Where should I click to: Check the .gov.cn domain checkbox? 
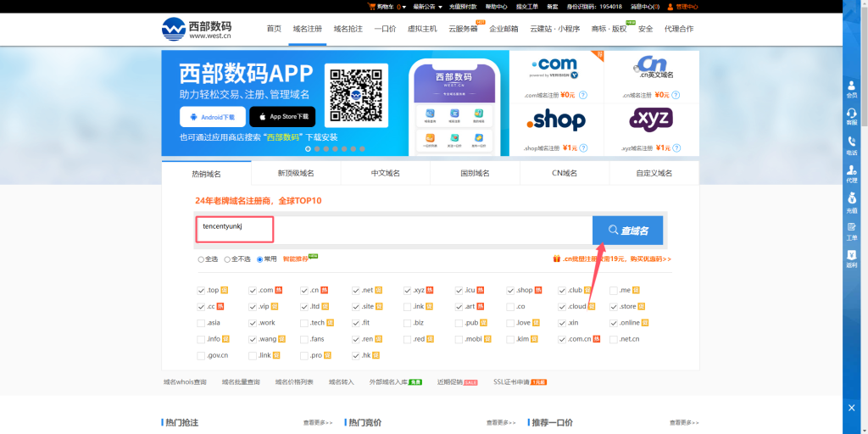[201, 355]
